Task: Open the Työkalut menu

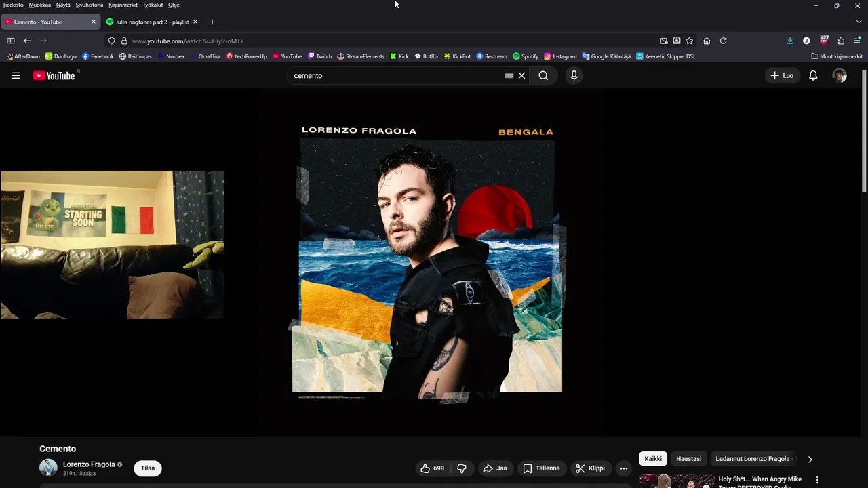Action: pos(153,5)
